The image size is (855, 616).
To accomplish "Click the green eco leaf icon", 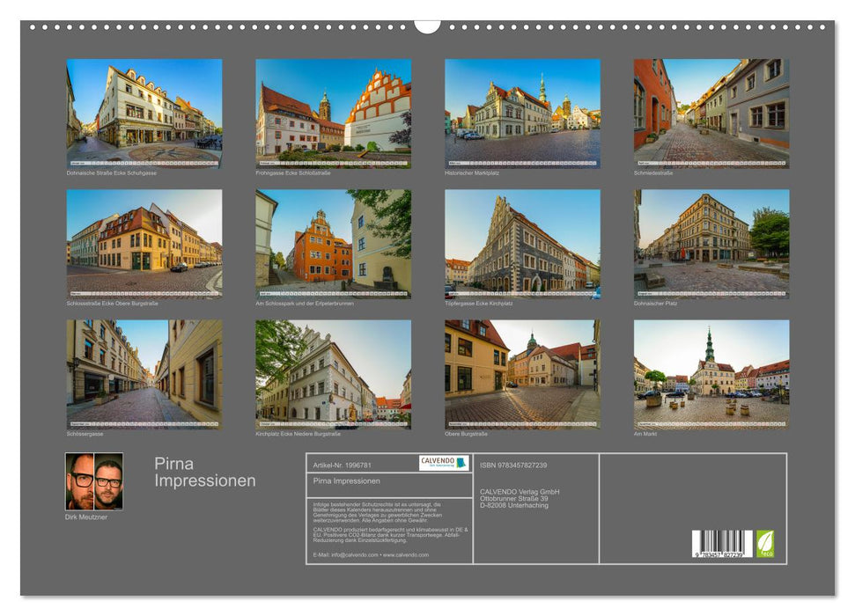I will pos(767,543).
